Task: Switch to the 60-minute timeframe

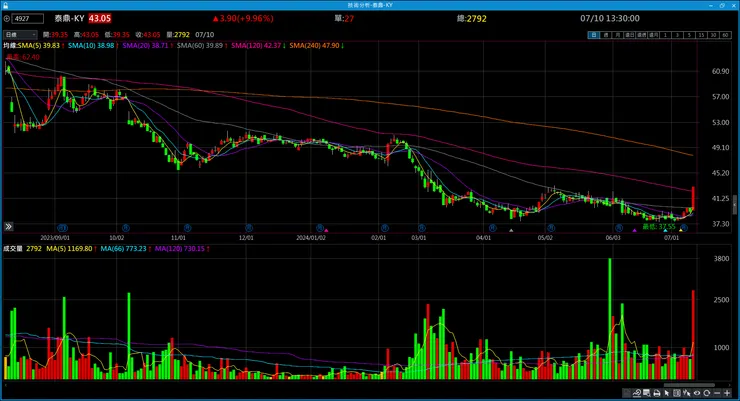Action: click(x=725, y=35)
